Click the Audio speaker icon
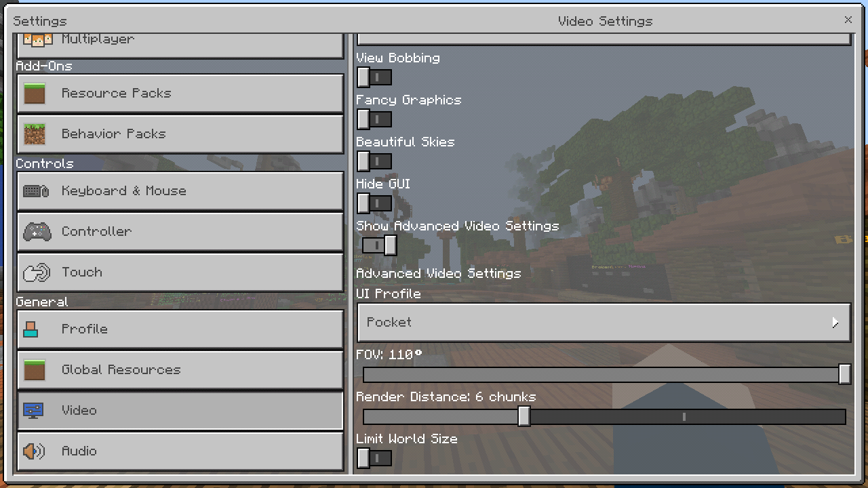The width and height of the screenshot is (868, 488). (34, 451)
